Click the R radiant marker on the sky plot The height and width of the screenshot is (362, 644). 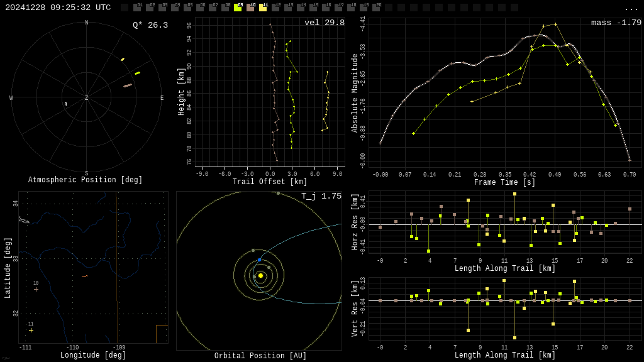click(65, 104)
